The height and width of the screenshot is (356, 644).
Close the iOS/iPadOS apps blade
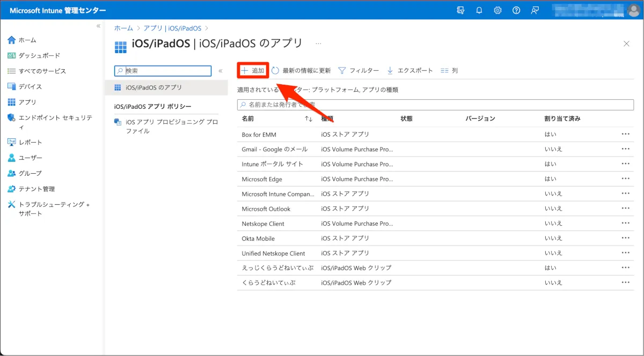626,44
